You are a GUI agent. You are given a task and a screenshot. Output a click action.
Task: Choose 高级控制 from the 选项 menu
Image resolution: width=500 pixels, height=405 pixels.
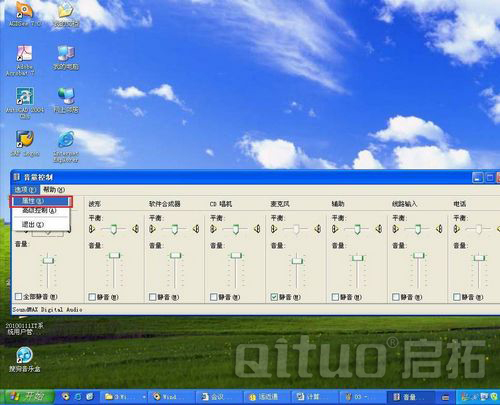click(x=41, y=211)
